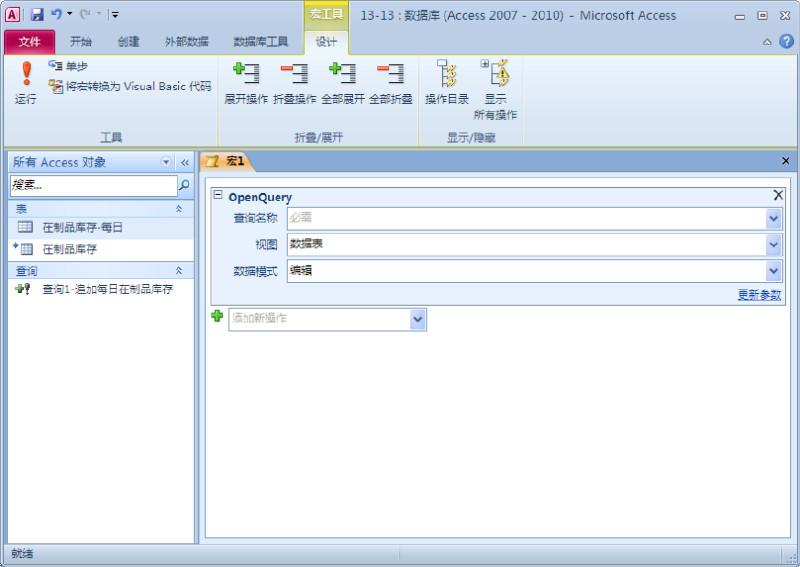
Task: Collapse the OpenQuery action block
Action: pyautogui.click(x=218, y=194)
